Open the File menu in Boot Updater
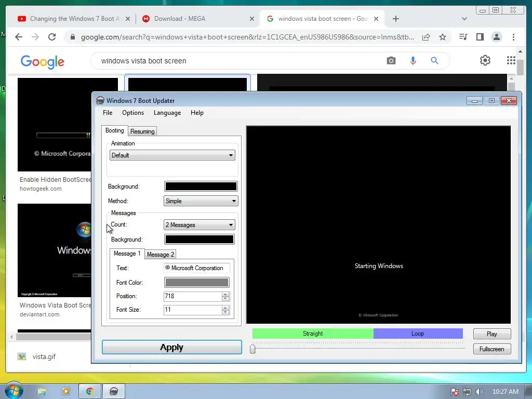This screenshot has width=532, height=399. [108, 113]
